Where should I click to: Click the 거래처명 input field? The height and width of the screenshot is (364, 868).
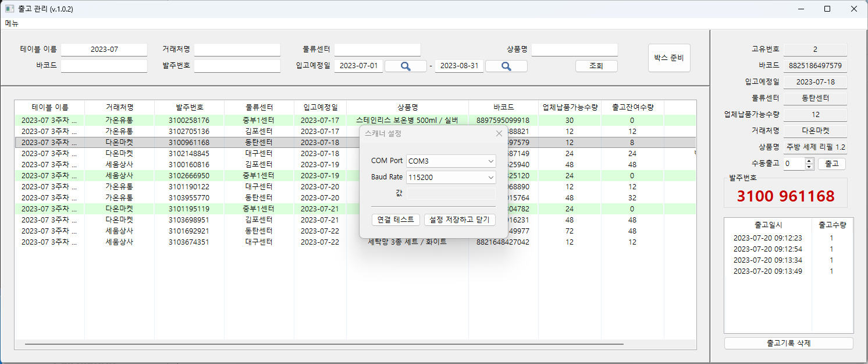[x=237, y=50]
